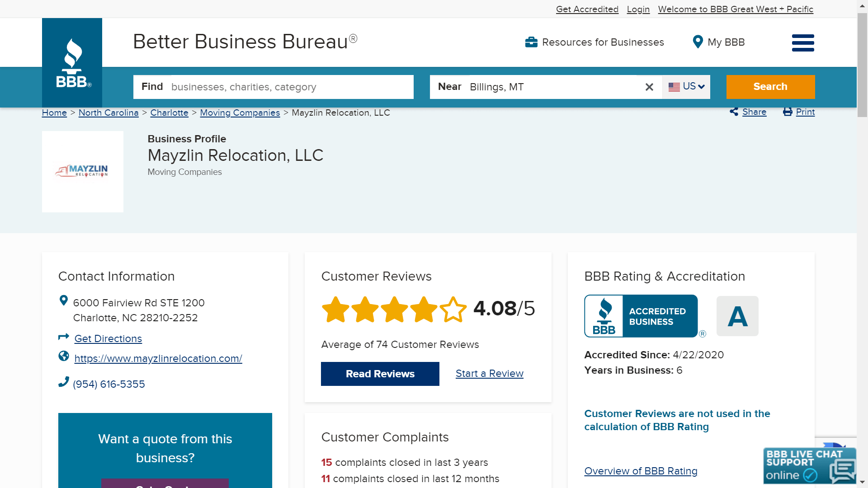Image resolution: width=868 pixels, height=488 pixels.
Task: Click the globe website icon
Action: pyautogui.click(x=64, y=356)
